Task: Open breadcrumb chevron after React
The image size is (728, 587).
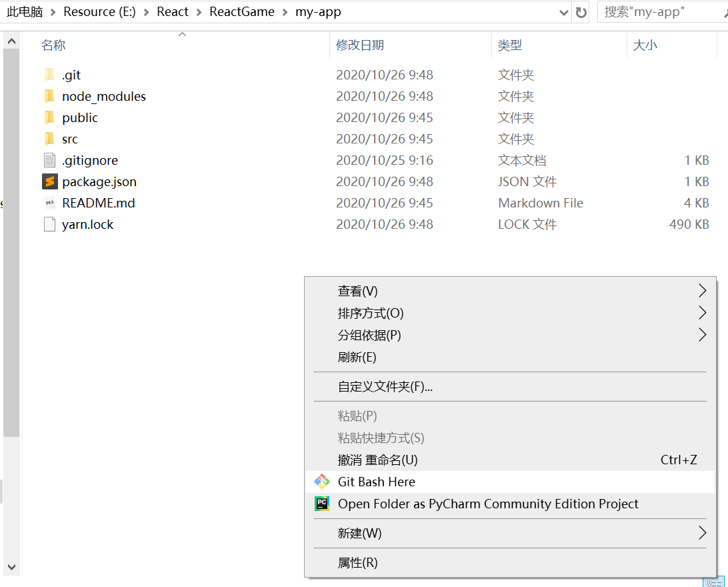Action: point(199,13)
